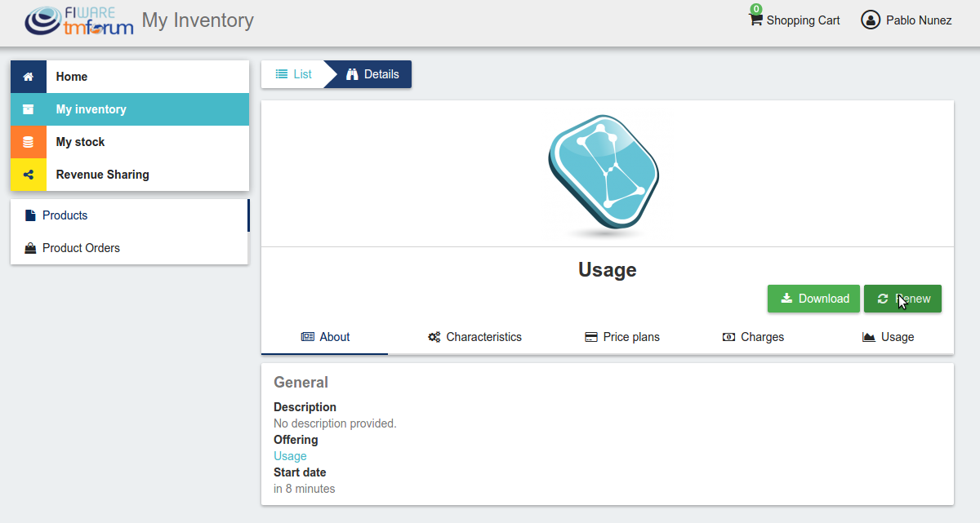The image size is (980, 523).
Task: Click the Details breadcrumb
Action: pyautogui.click(x=372, y=74)
